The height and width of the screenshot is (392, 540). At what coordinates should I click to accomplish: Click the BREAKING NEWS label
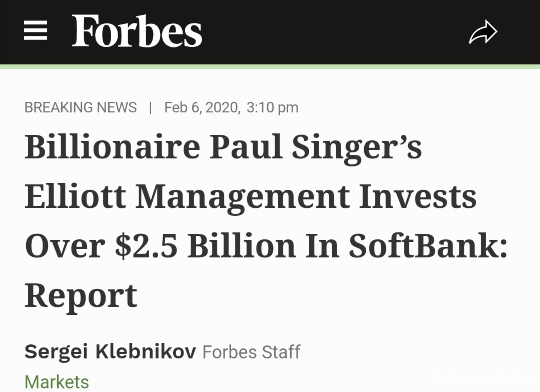click(80, 107)
